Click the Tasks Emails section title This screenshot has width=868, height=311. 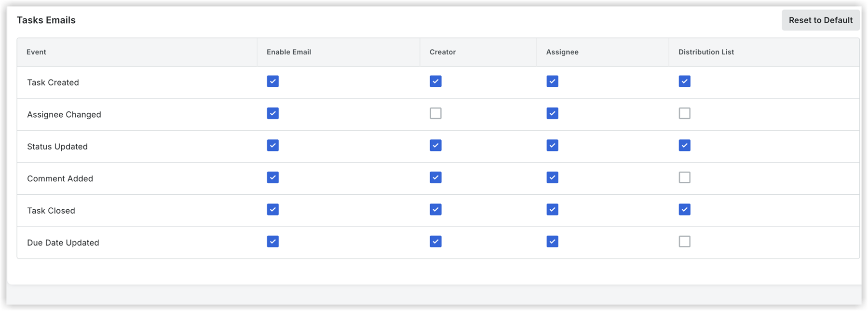click(x=46, y=20)
